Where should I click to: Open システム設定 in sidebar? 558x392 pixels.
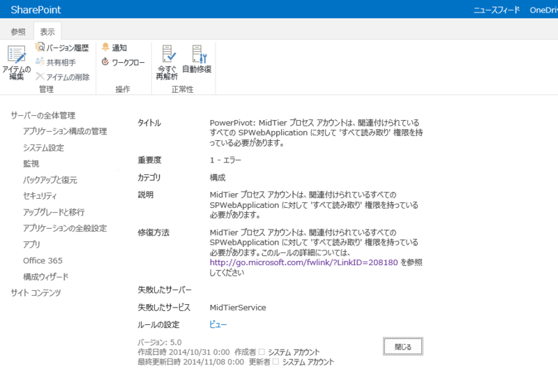point(43,148)
